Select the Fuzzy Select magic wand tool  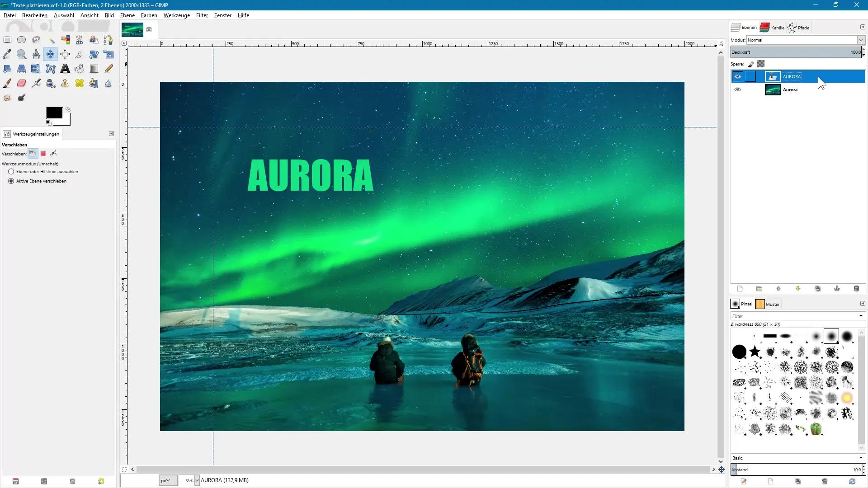click(51, 40)
